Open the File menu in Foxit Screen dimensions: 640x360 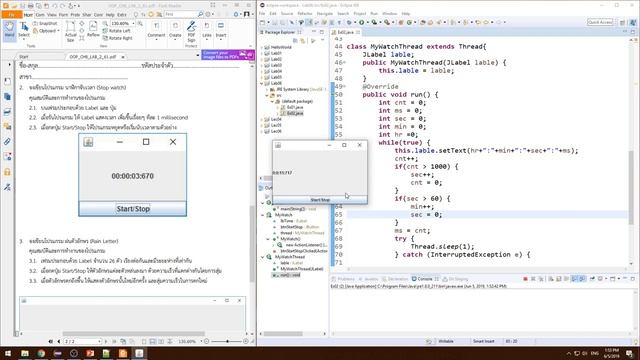(x=11, y=15)
